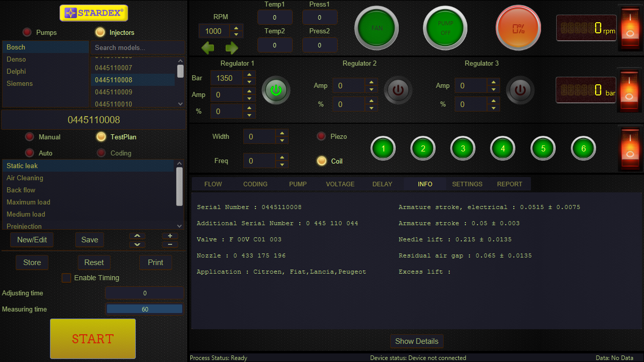The width and height of the screenshot is (644, 362).
Task: Toggle injector channel 4 button
Action: coord(503,148)
